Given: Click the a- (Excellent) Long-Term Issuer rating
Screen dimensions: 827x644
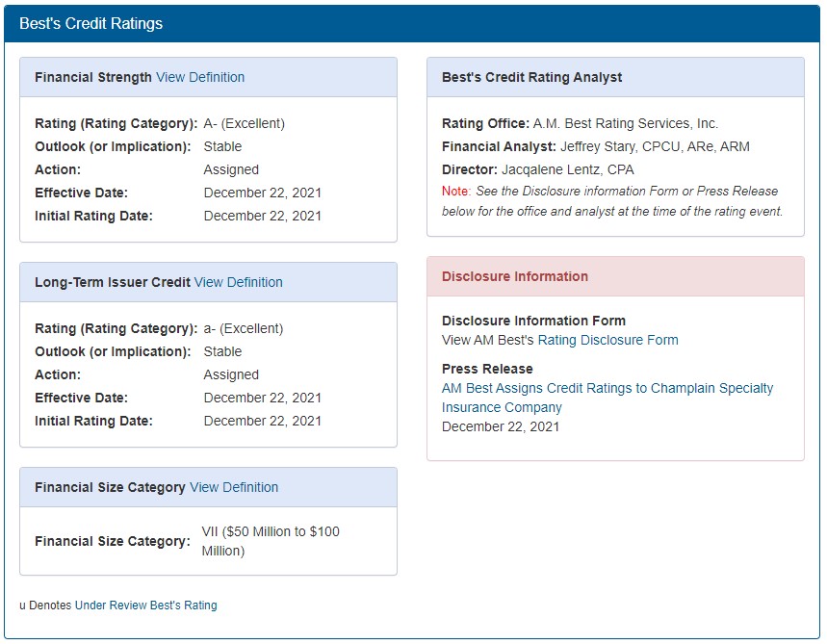Looking at the screenshot, I should 244,328.
